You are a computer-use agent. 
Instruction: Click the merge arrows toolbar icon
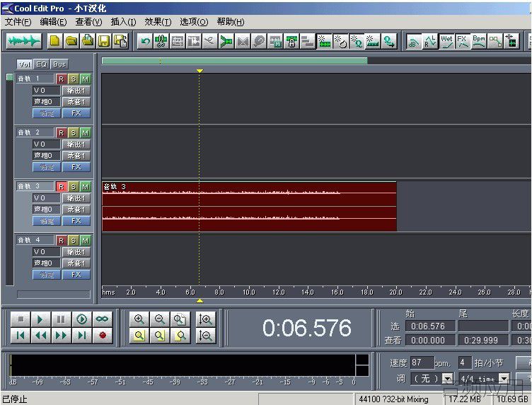(226, 41)
